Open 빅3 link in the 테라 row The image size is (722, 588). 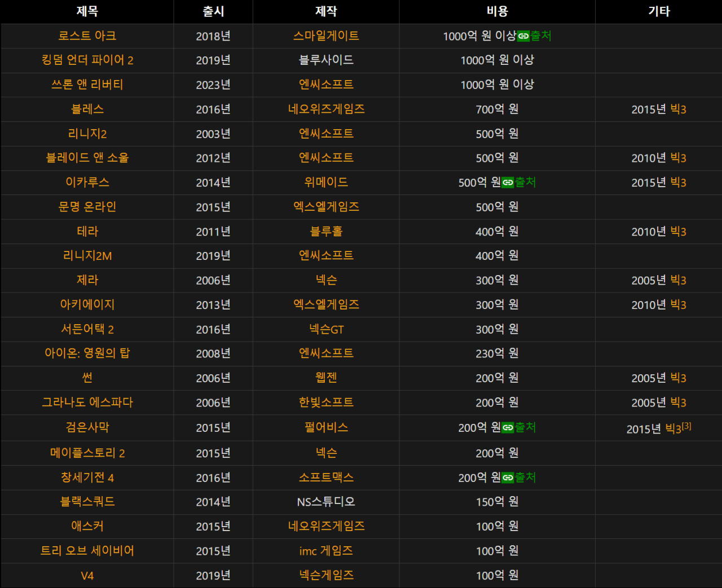tap(679, 232)
